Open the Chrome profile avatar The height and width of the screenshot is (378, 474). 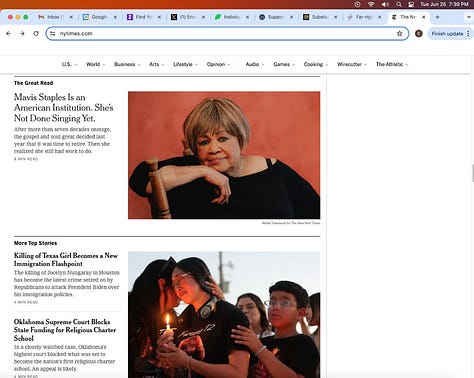[x=419, y=33]
